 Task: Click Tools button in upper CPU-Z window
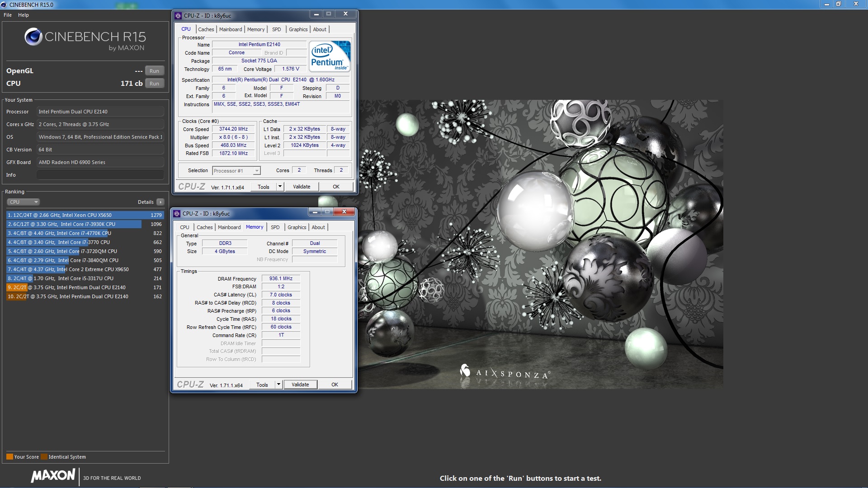click(264, 187)
